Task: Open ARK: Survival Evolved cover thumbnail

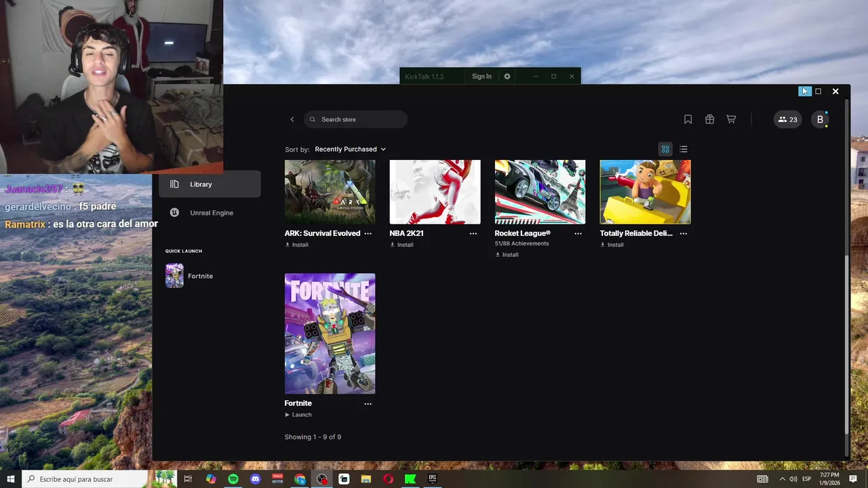Action: click(330, 192)
